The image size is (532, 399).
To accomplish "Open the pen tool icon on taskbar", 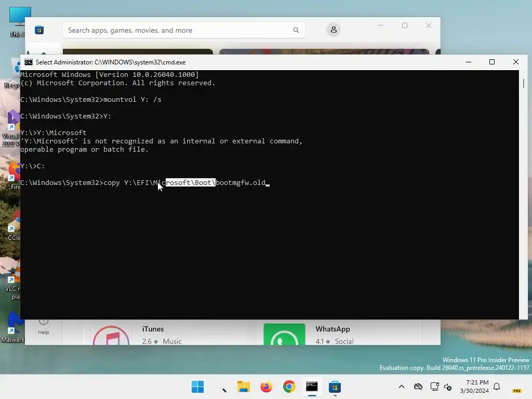I will [x=224, y=390].
